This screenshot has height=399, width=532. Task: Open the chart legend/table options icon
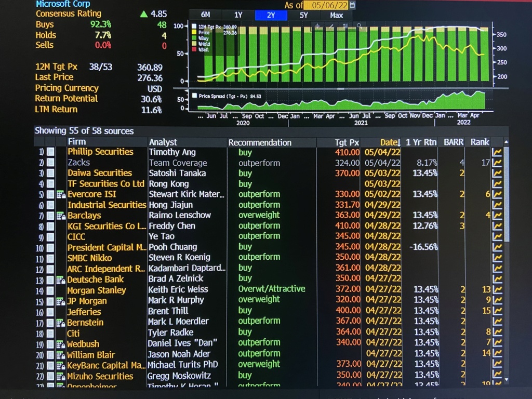345,26
